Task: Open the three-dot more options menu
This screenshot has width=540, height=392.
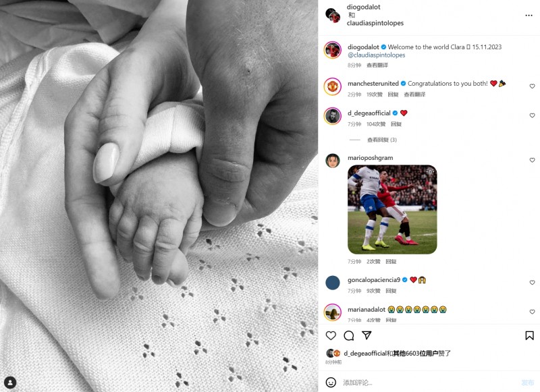Action: click(x=529, y=16)
